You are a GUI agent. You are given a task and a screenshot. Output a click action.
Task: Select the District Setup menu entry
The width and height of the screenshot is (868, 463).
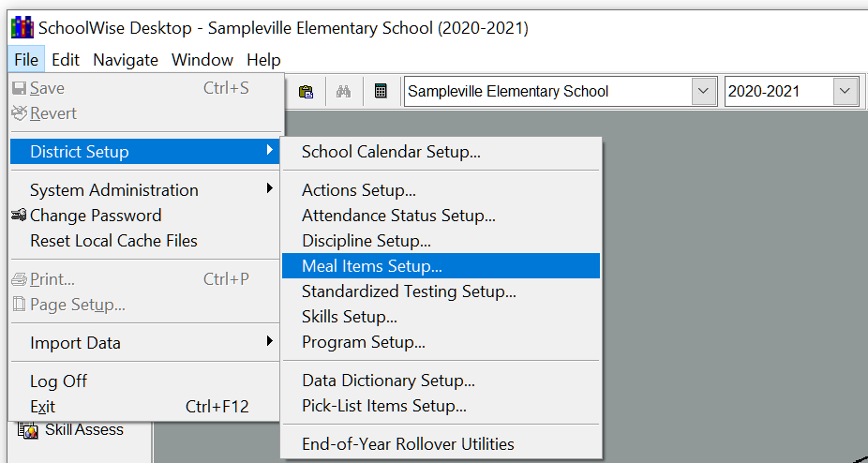[145, 152]
